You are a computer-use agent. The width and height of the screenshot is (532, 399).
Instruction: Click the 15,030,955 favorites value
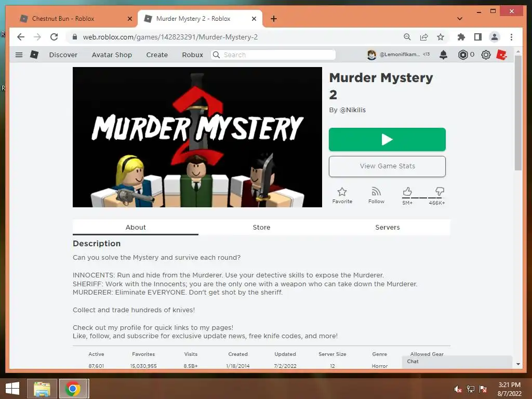[x=143, y=366]
